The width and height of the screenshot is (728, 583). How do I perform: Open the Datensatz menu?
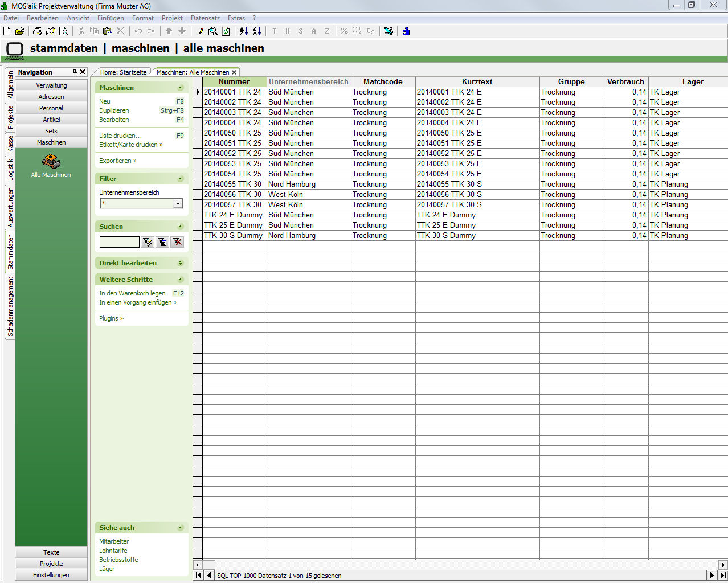coord(205,18)
